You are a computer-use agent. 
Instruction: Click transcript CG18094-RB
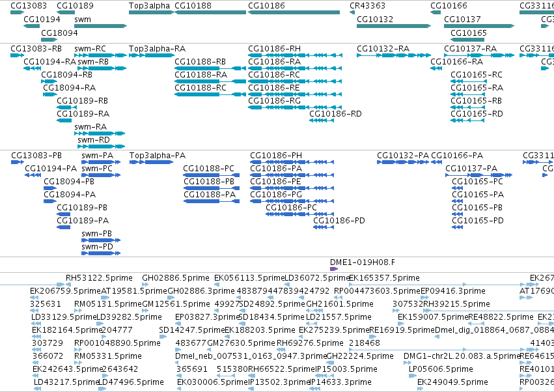coord(67,75)
